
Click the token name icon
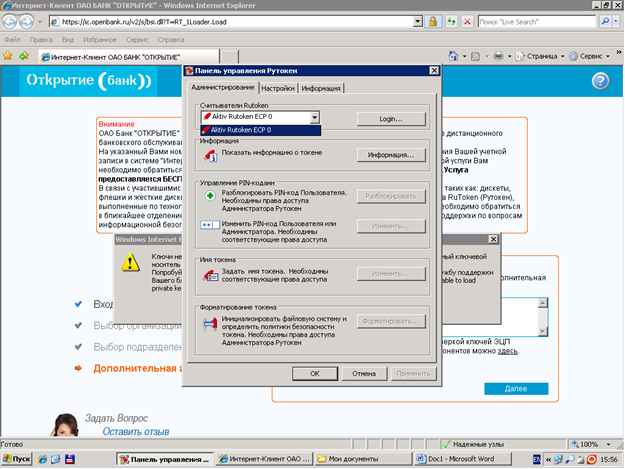210,273
